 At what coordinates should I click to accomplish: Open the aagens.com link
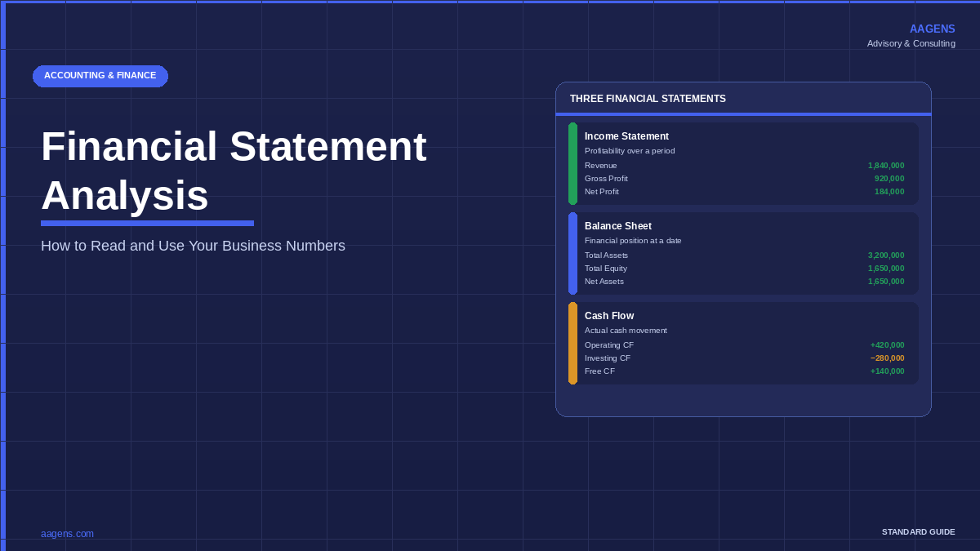67,534
